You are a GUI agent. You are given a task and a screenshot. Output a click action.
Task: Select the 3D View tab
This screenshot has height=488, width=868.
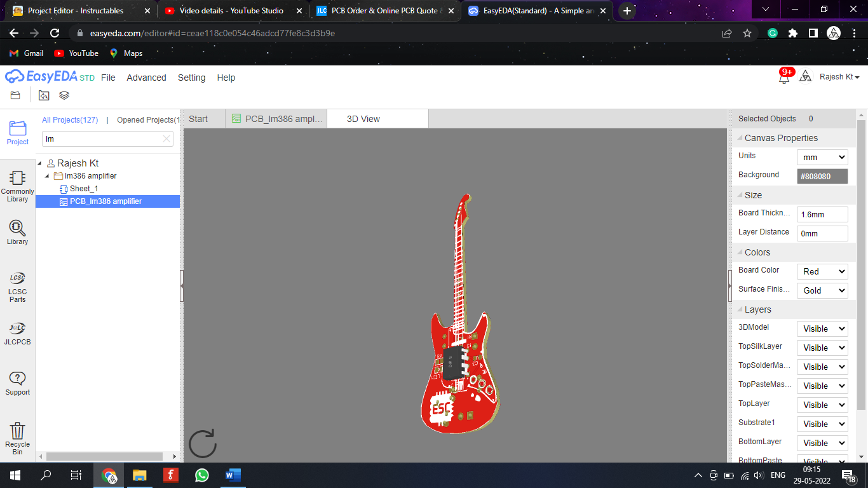377,119
